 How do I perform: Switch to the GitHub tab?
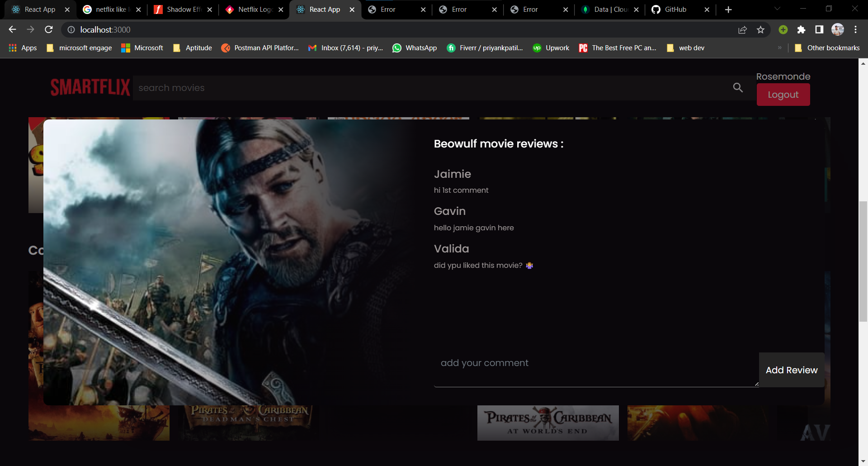coord(675,9)
